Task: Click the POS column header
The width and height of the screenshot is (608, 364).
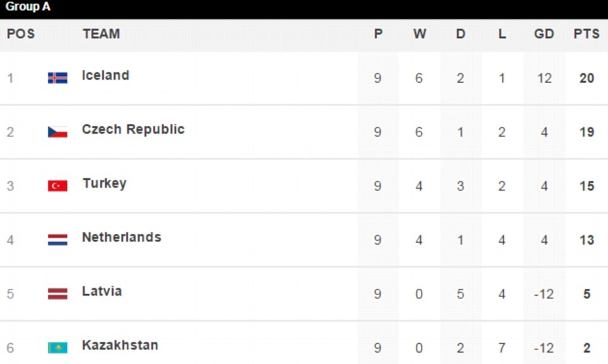Action: 21,34
